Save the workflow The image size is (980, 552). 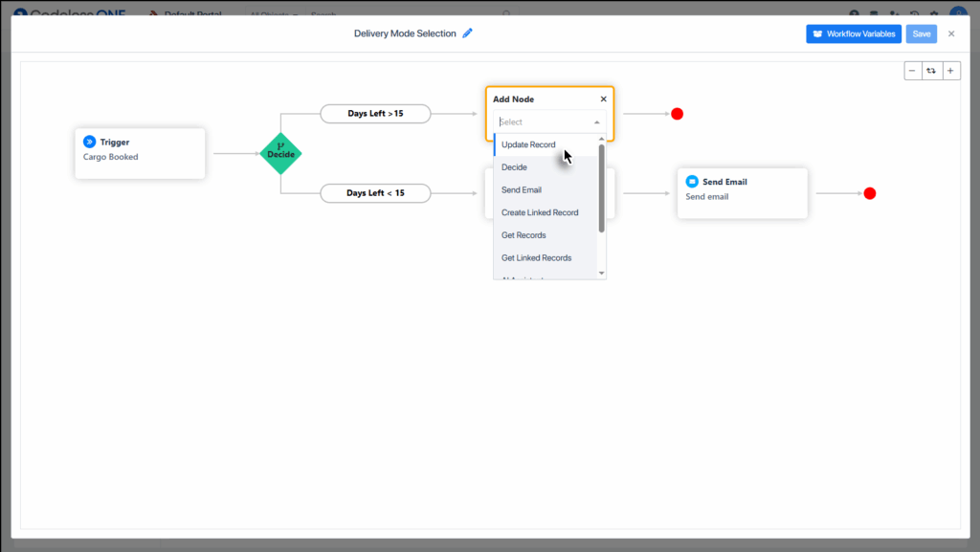[x=921, y=33]
